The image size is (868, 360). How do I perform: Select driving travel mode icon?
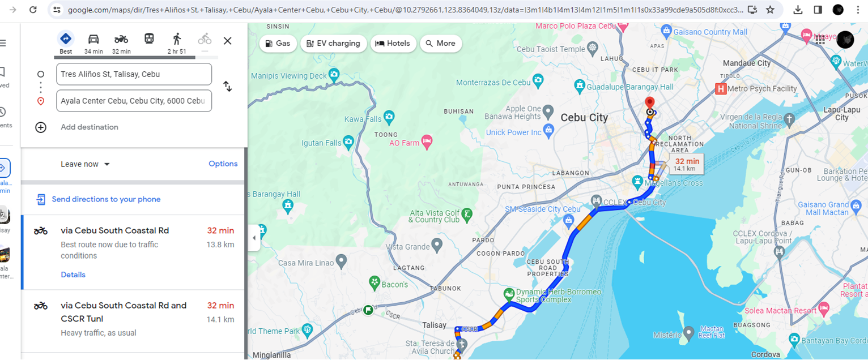click(x=93, y=39)
